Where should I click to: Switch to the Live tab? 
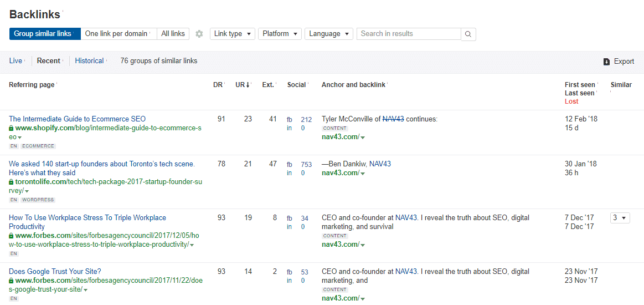pos(16,61)
